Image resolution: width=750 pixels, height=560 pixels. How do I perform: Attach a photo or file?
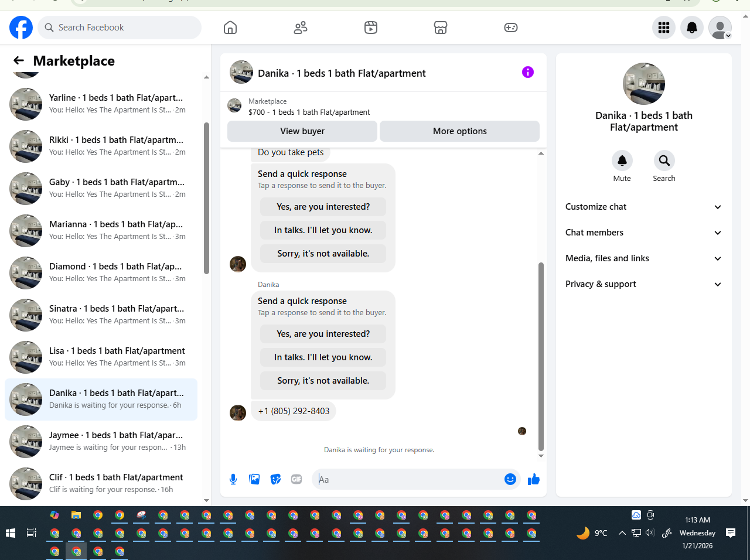point(254,479)
